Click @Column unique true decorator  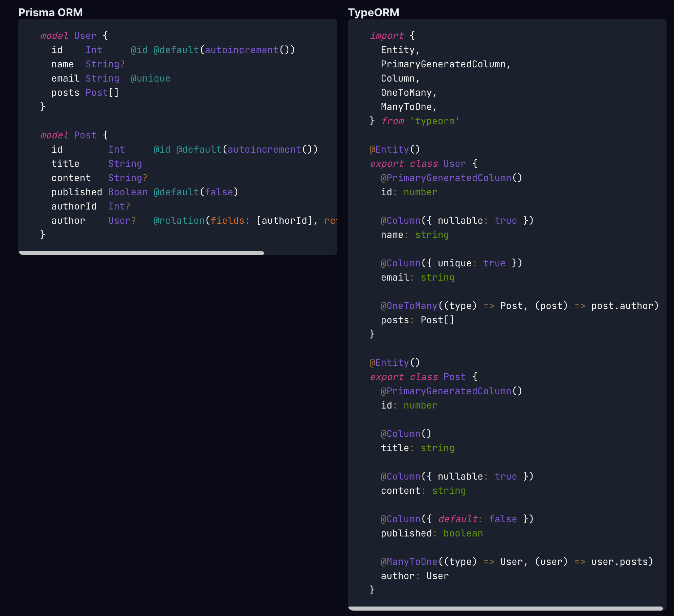click(451, 263)
